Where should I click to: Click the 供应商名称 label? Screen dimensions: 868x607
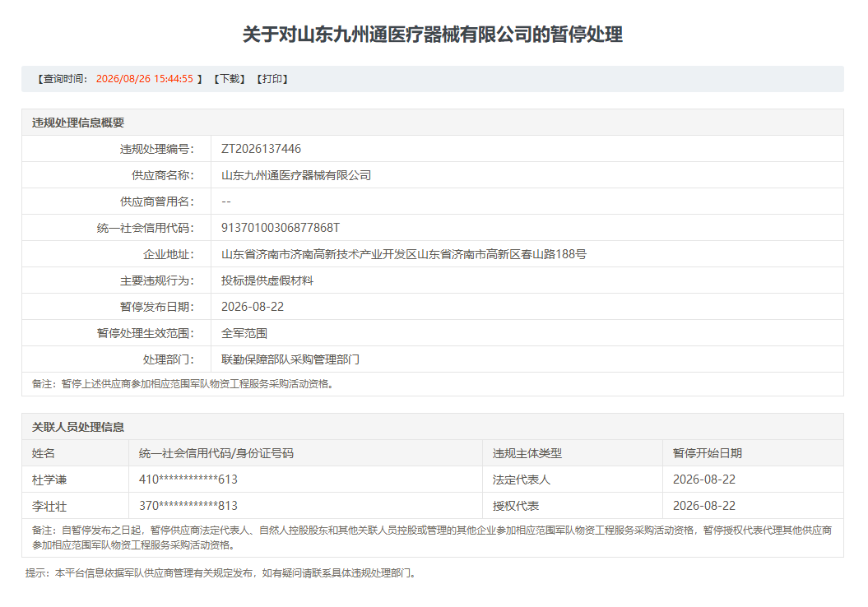pos(163,175)
